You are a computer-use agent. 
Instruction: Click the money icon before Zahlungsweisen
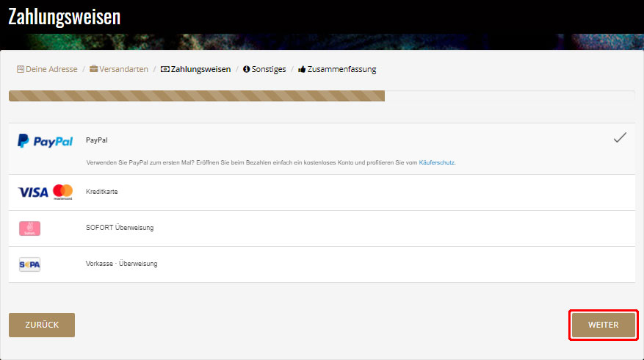click(x=165, y=69)
